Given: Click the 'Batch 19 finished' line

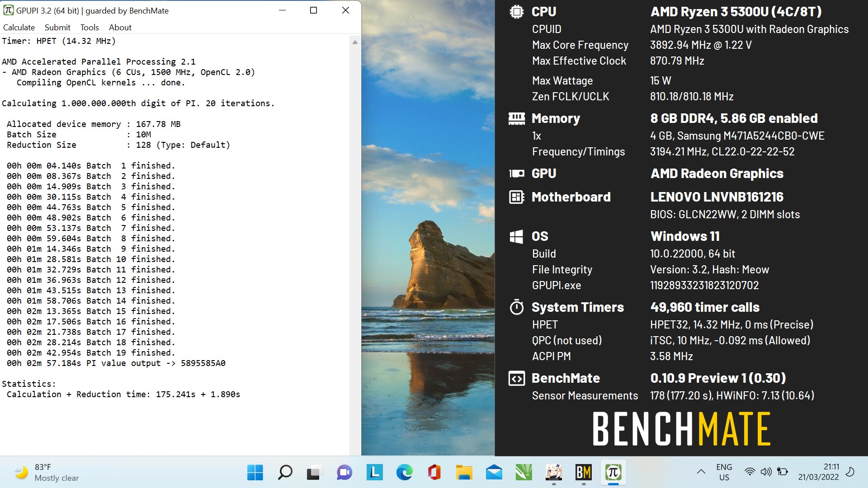Looking at the screenshot, I should pos(91,353).
